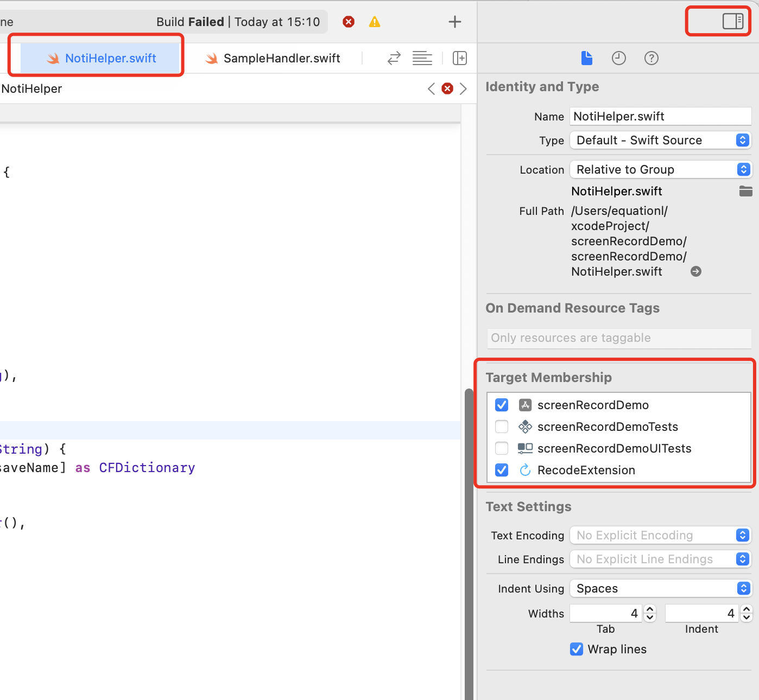Click the 'as' keyword in code

(x=83, y=468)
